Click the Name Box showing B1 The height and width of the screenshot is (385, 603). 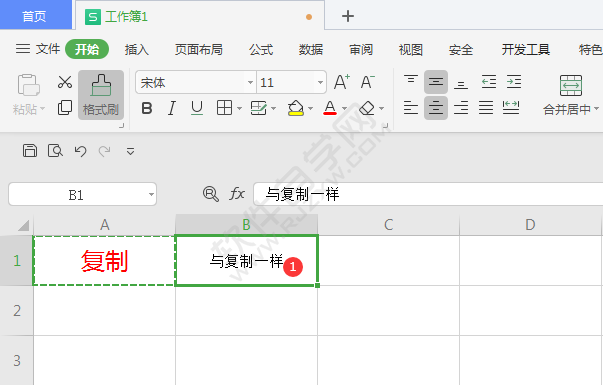click(82, 194)
